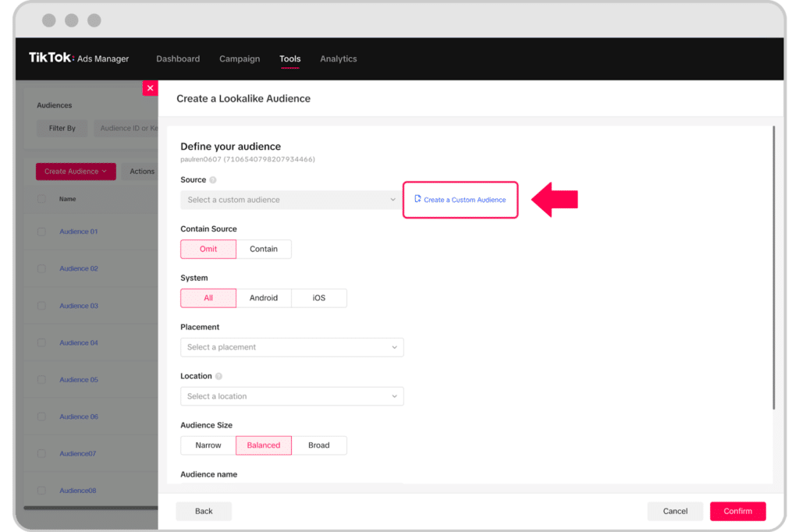
Task: Switch to the Dashboard tab
Action: pyautogui.click(x=178, y=59)
